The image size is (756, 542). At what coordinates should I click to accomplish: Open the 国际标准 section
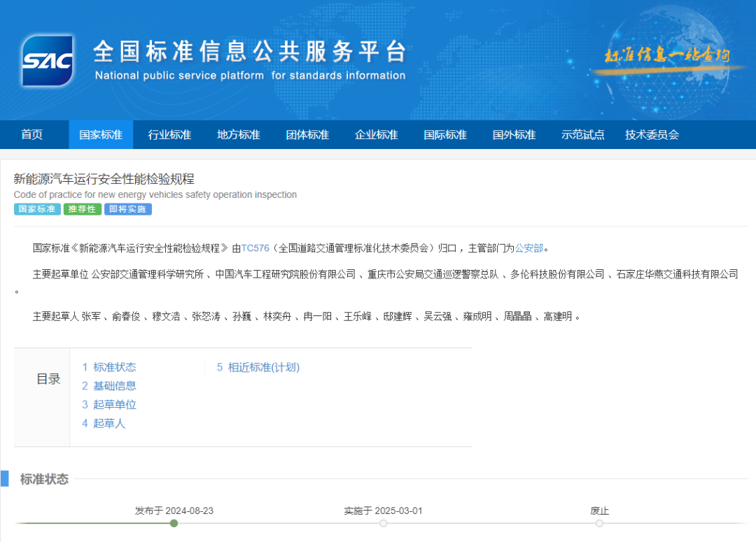444,134
